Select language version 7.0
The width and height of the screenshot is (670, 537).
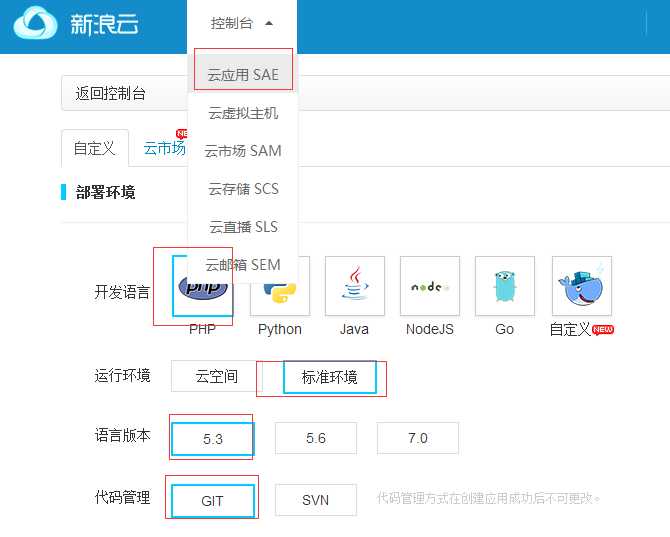tap(417, 438)
